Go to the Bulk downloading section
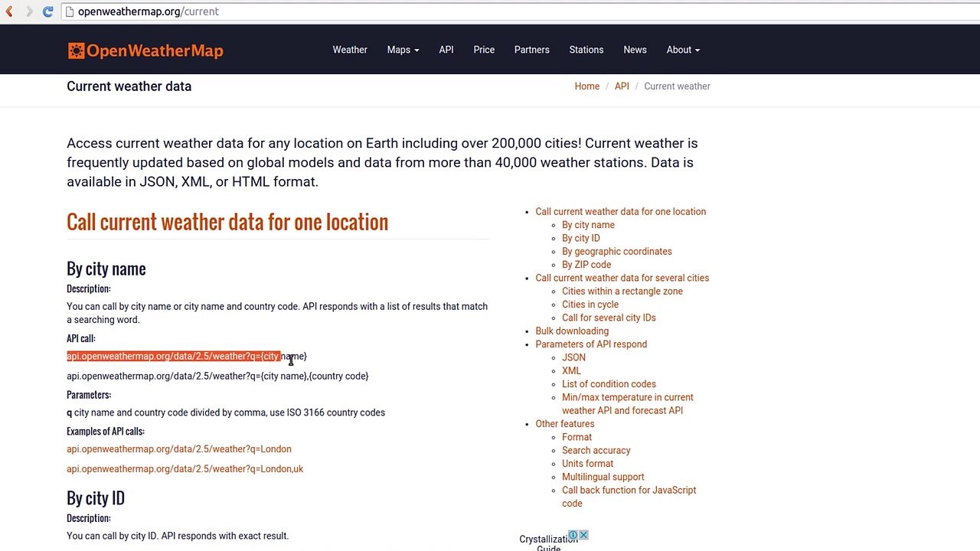The width and height of the screenshot is (980, 551). pos(572,331)
